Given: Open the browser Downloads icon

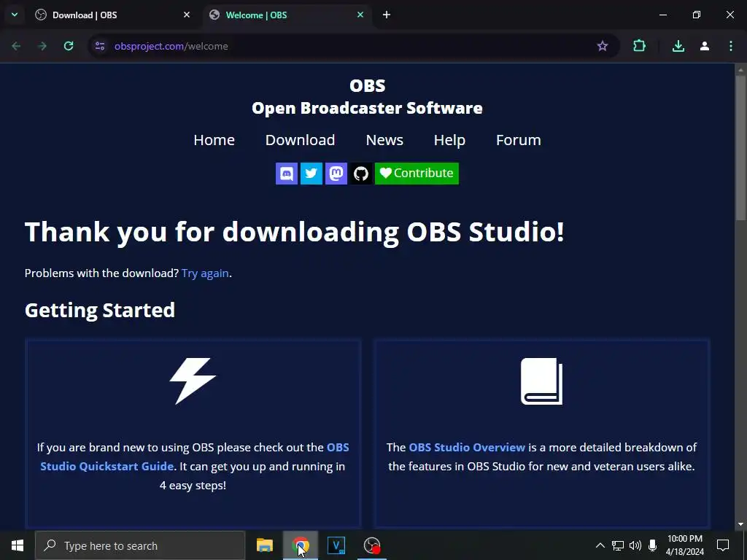Looking at the screenshot, I should pos(678,46).
